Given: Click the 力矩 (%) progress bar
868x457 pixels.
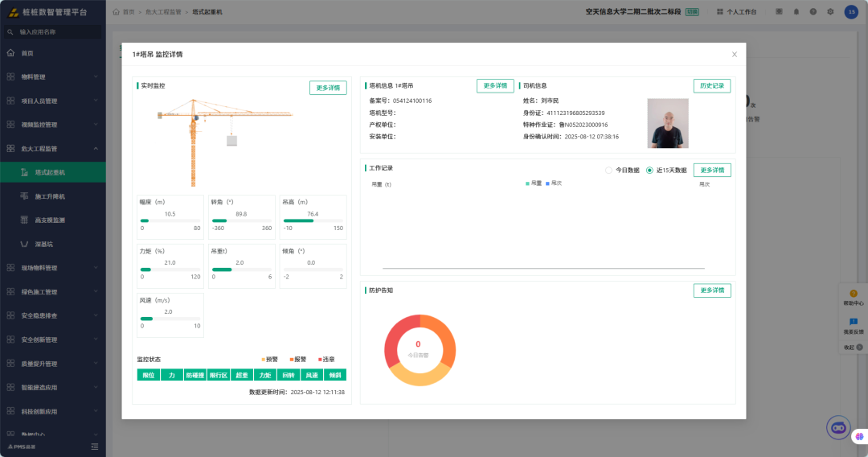Looking at the screenshot, I should 170,270.
